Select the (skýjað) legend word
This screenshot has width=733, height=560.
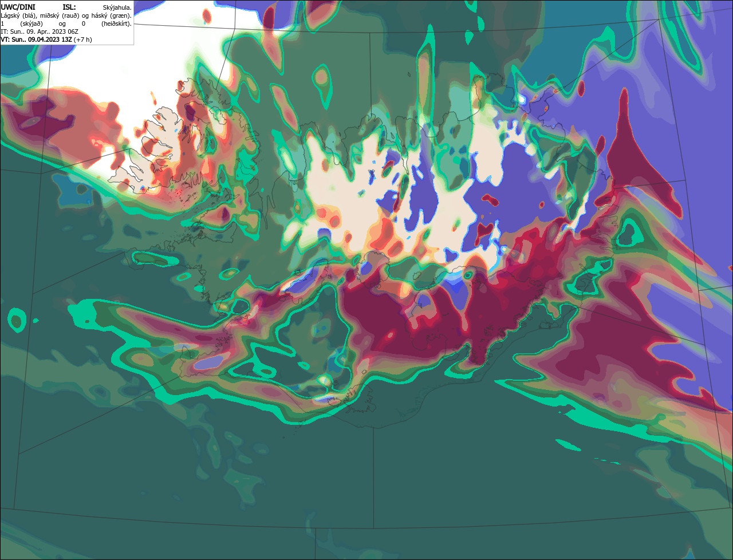click(30, 23)
